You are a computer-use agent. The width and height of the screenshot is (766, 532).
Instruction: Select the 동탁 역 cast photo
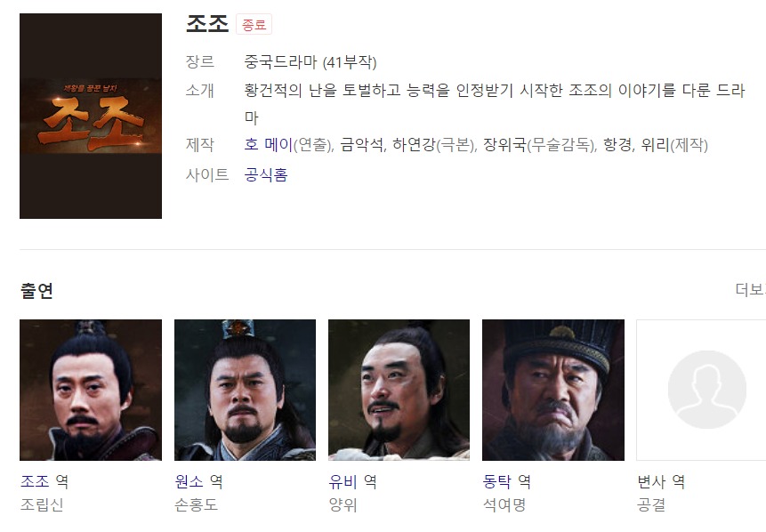coord(553,390)
